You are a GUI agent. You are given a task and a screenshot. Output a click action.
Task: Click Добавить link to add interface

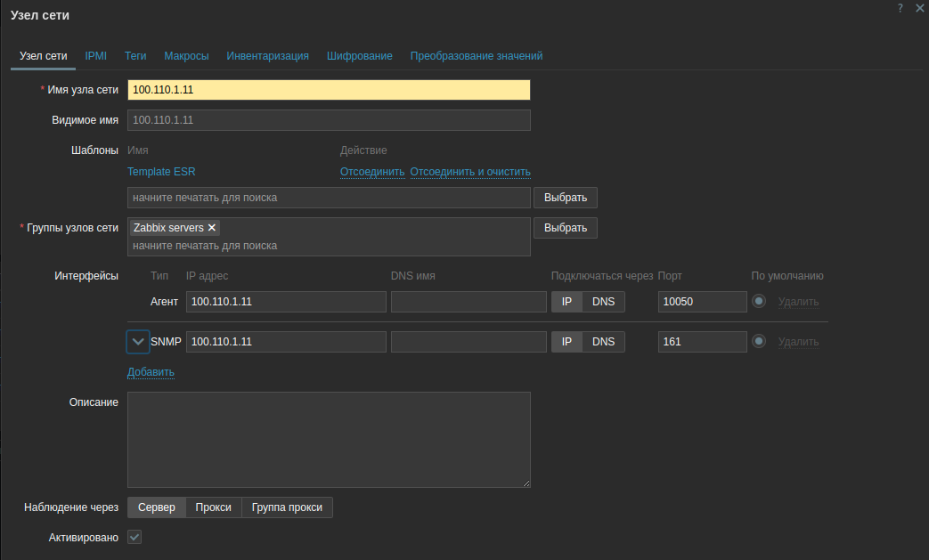(151, 372)
